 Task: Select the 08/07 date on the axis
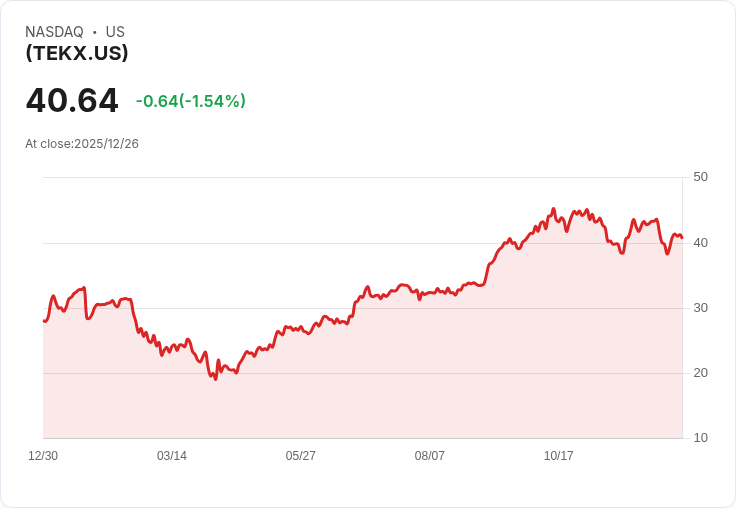(430, 456)
